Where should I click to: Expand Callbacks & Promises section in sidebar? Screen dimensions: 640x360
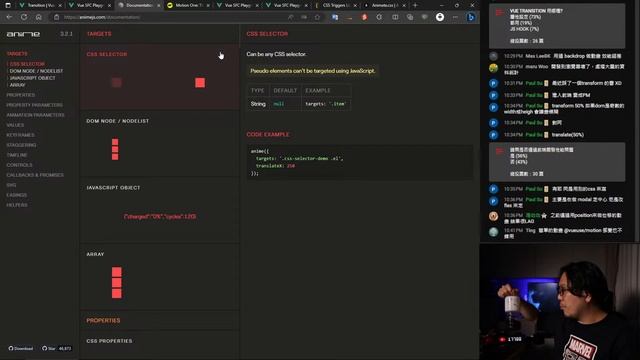[x=35, y=175]
